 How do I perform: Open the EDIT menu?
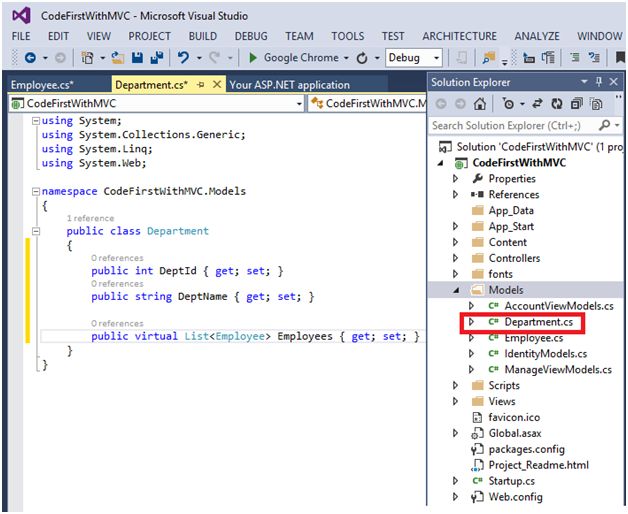(x=58, y=36)
